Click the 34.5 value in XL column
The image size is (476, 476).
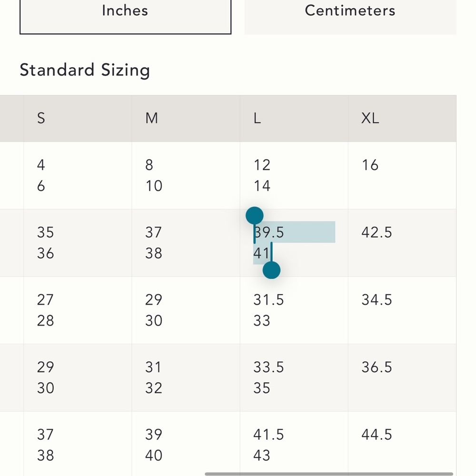pos(377,300)
